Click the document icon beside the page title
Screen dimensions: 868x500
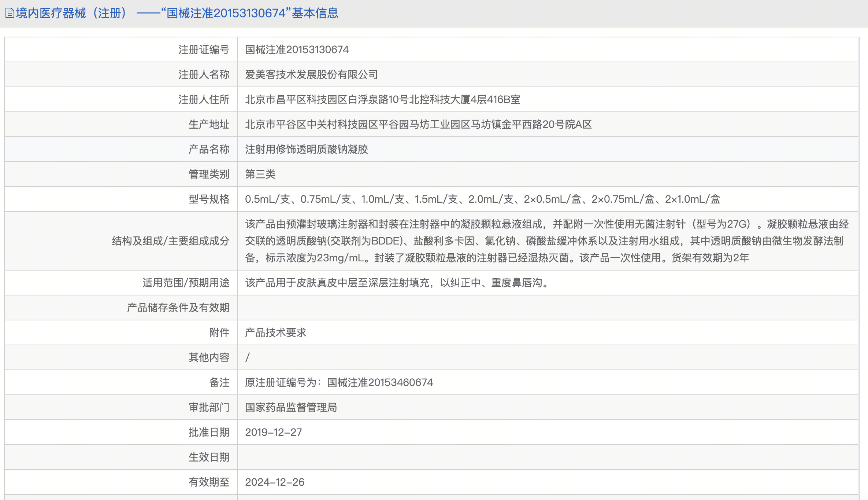click(x=10, y=13)
